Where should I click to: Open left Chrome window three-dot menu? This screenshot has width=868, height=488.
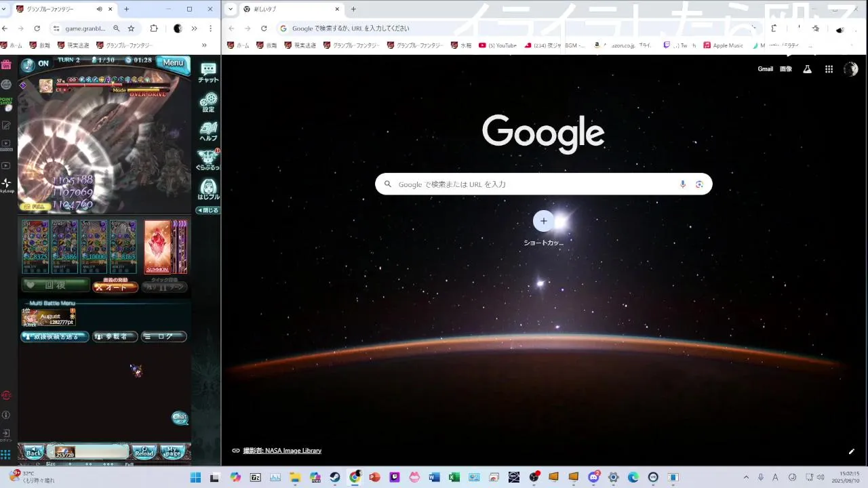pyautogui.click(x=211, y=28)
